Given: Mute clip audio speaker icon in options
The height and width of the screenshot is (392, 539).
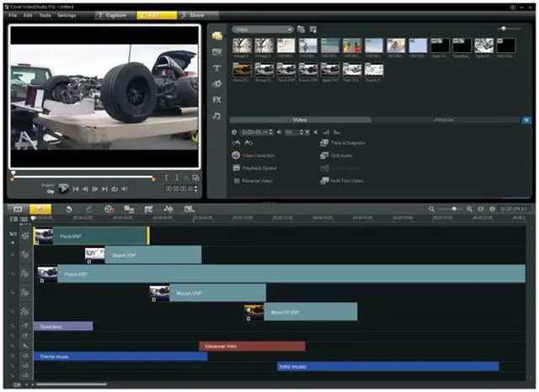Looking at the screenshot, I should point(279,132).
